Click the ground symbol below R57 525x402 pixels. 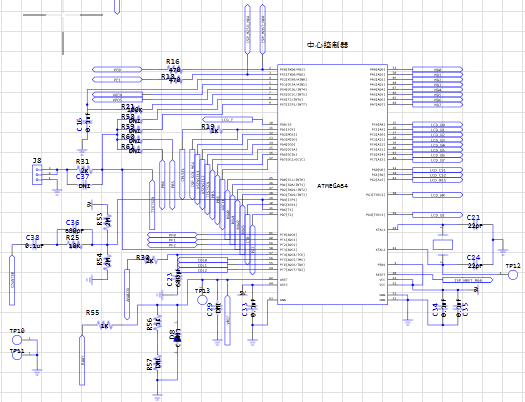pos(157,397)
